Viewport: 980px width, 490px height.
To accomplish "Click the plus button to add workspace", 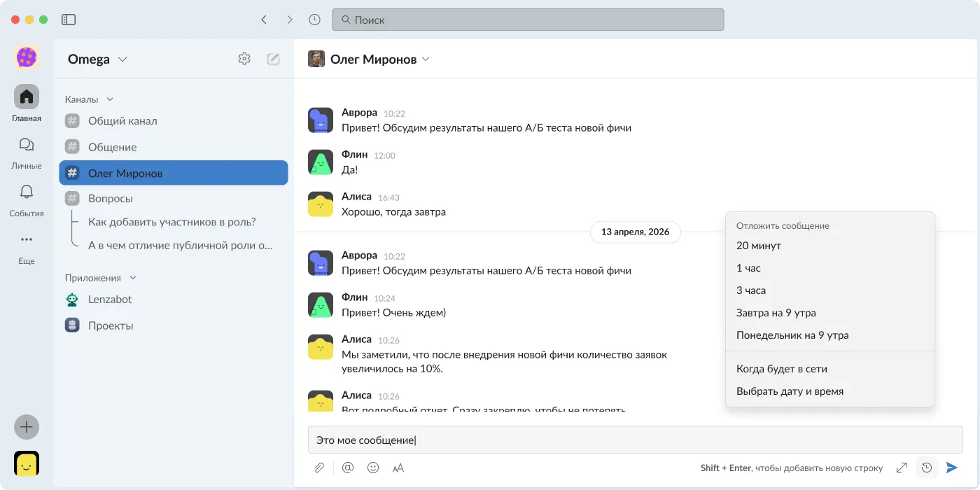I will click(x=27, y=427).
